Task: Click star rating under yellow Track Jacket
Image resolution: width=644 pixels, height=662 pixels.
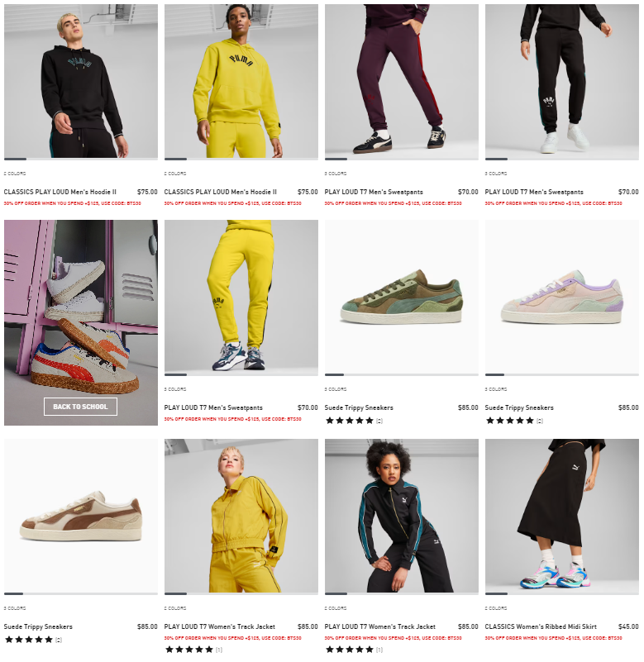Action: coord(193,650)
